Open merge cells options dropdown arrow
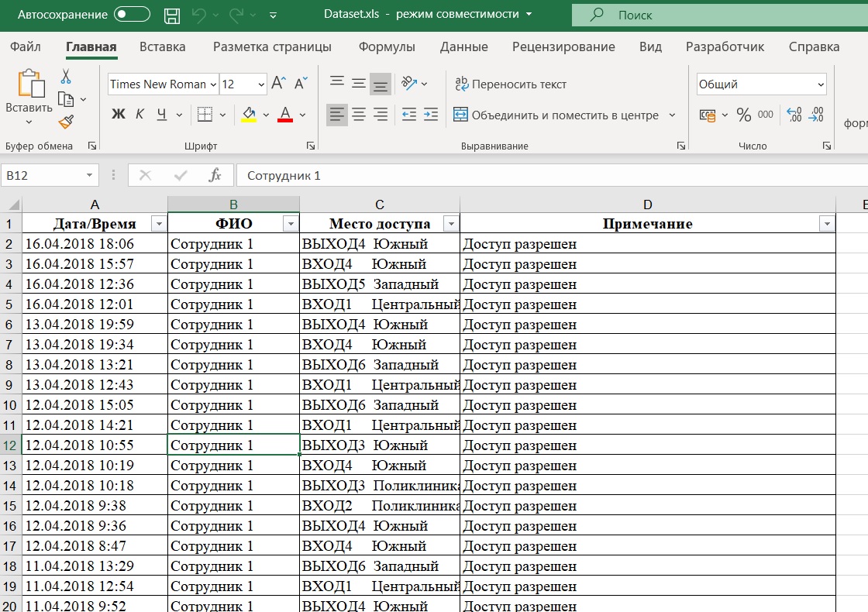The height and width of the screenshot is (612, 868). pyautogui.click(x=672, y=115)
